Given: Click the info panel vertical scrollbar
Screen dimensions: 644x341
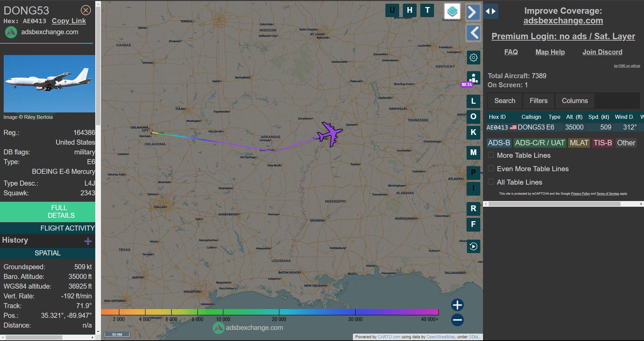Looking at the screenshot, I should click(98, 66).
